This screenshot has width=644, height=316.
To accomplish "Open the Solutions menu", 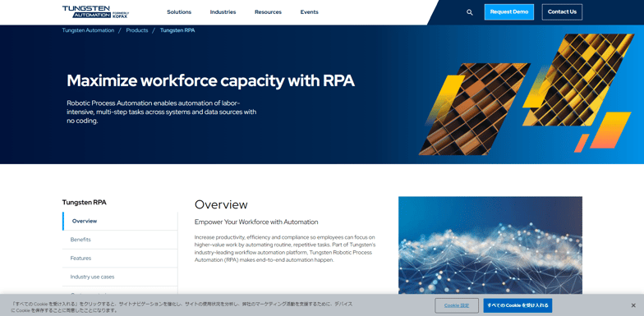I will coord(179,11).
